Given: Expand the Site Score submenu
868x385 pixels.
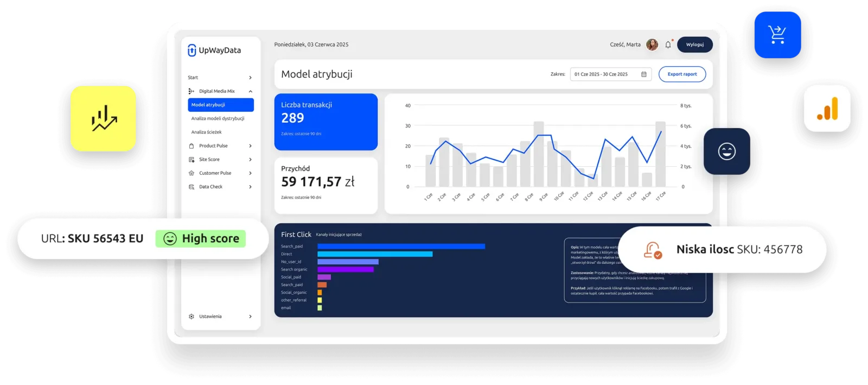Looking at the screenshot, I should [x=250, y=160].
